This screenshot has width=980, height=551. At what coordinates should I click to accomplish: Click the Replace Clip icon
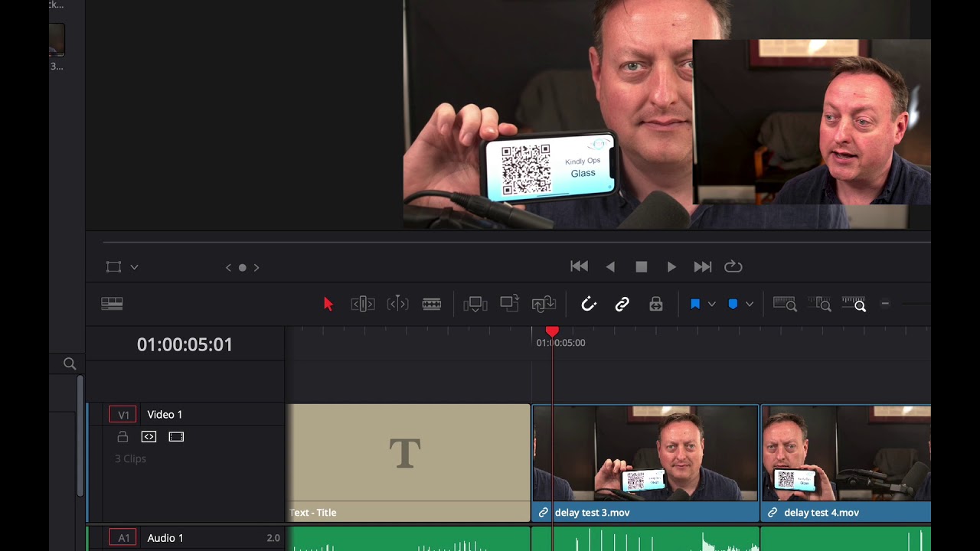pos(544,304)
